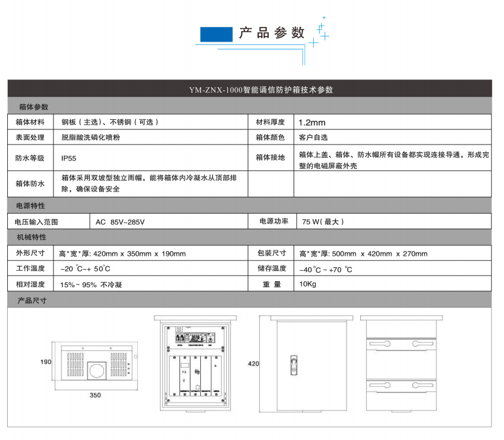
Task: Click the 电源特性 section header
Action: [32, 206]
